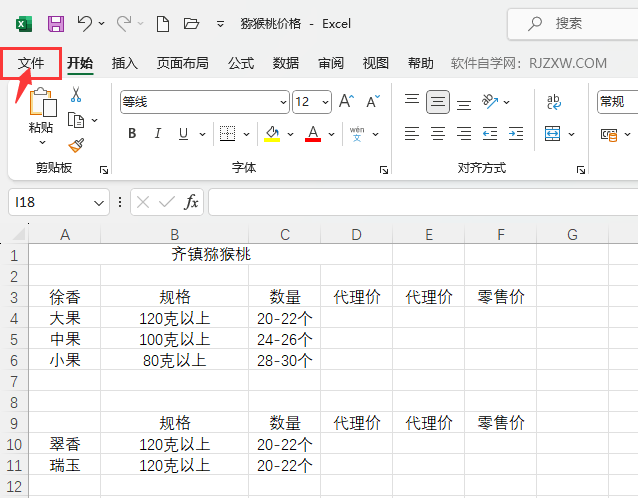The height and width of the screenshot is (498, 638).
Task: Click the Cut scissors icon
Action: [76, 94]
